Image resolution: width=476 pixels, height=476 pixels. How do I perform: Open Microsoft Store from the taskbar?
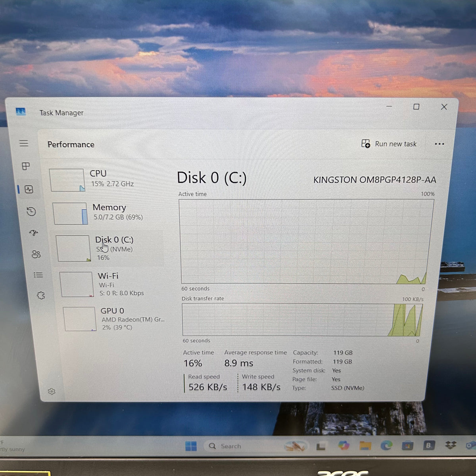tap(407, 446)
